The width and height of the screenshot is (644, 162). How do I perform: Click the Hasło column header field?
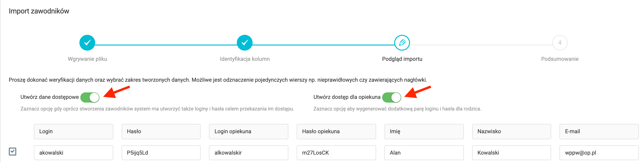pyautogui.click(x=161, y=132)
